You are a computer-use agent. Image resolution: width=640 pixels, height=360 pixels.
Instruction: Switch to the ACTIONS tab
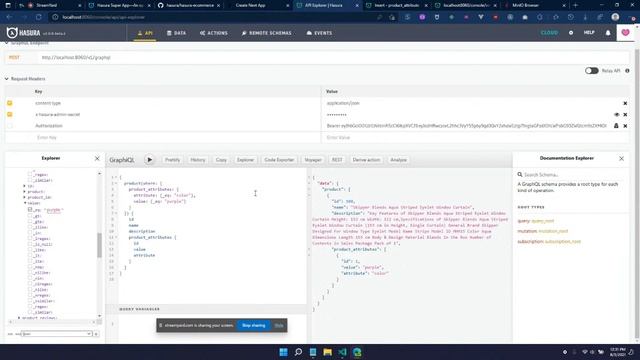214,33
